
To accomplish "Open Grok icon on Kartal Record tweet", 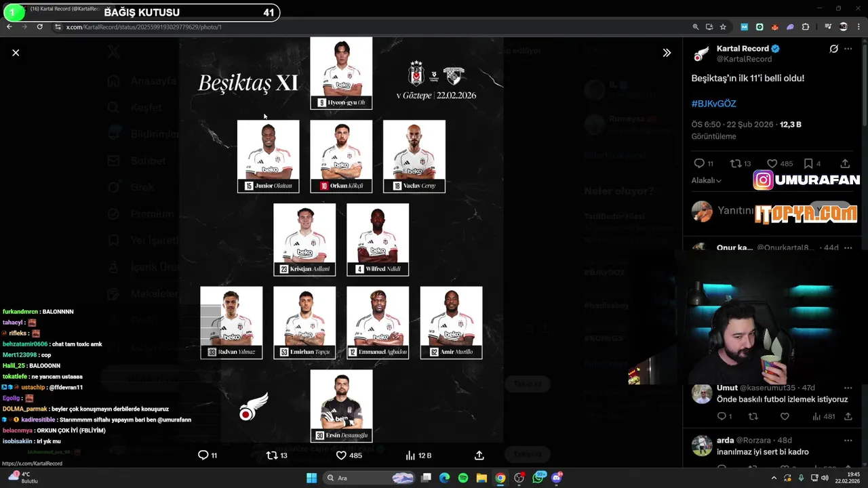I will pyautogui.click(x=834, y=49).
